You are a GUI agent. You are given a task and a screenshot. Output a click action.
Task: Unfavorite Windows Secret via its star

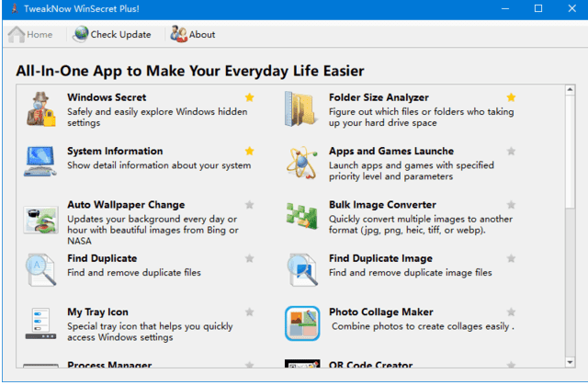click(x=249, y=97)
